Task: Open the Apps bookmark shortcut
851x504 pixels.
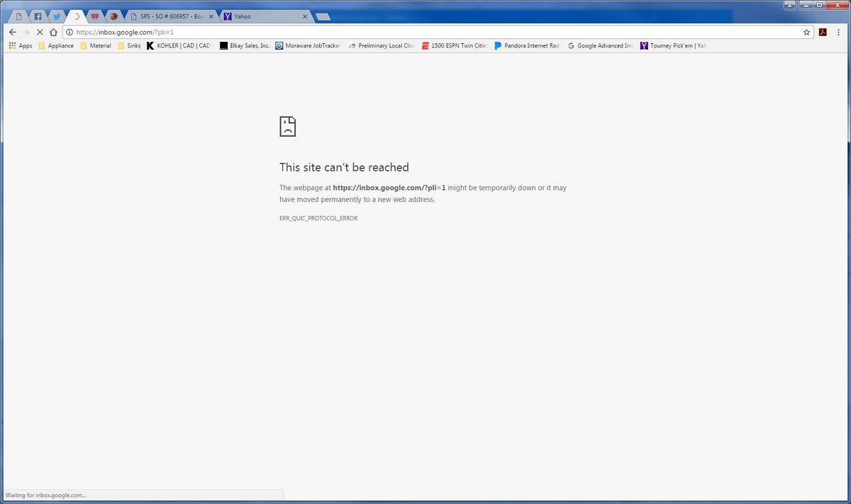Action: click(x=21, y=45)
